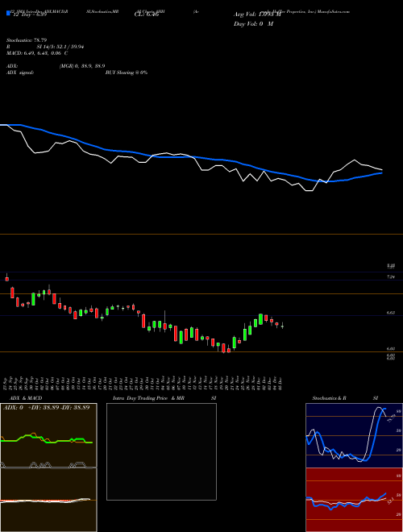
Task: Click the ADX green line chart panel
Action: 48,435
